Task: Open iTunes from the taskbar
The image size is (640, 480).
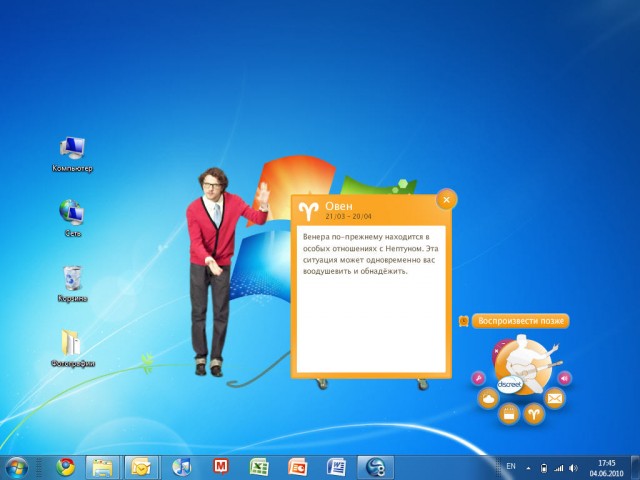Action: pos(182,467)
